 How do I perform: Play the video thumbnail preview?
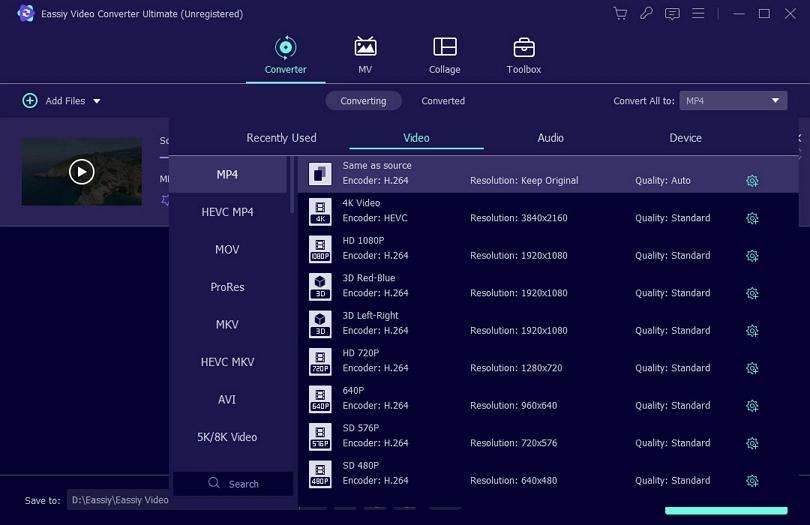point(82,172)
